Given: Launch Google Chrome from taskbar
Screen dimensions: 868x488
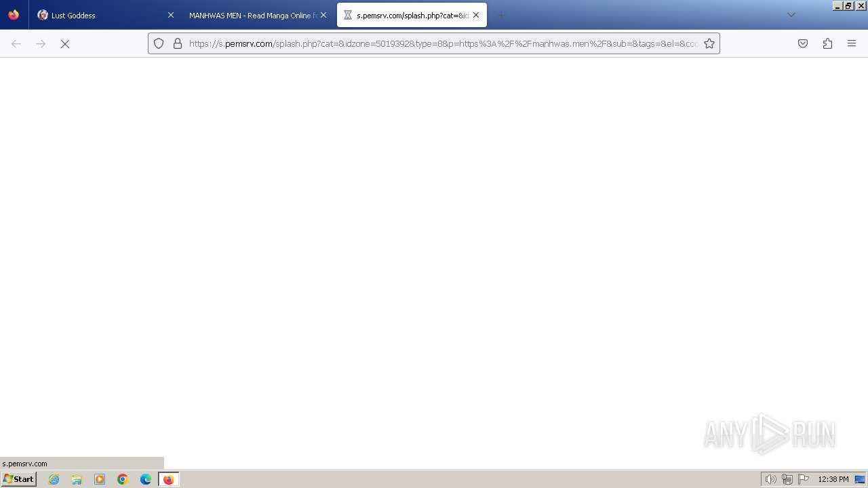Looking at the screenshot, I should tap(123, 479).
